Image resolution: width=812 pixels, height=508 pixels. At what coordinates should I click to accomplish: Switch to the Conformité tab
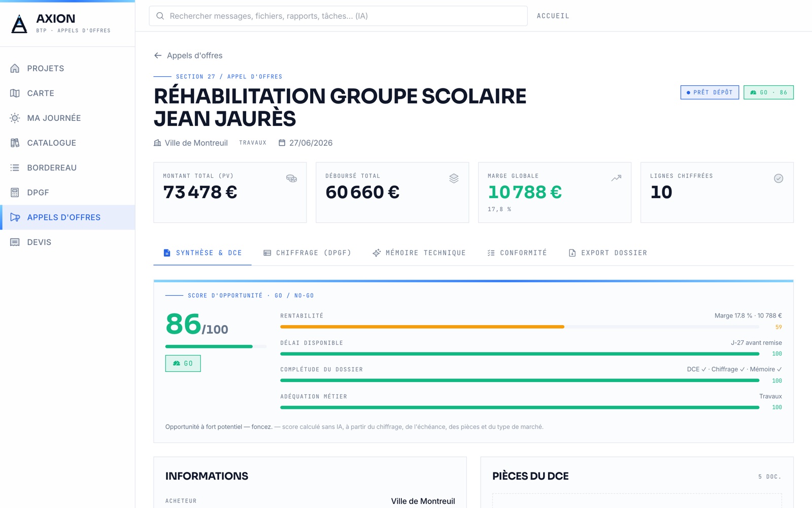pos(517,252)
